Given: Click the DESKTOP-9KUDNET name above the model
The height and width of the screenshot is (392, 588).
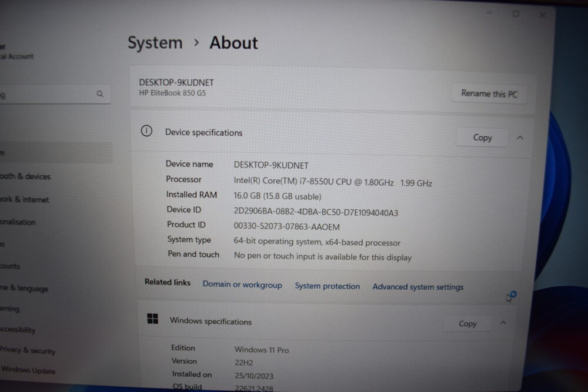Looking at the screenshot, I should [176, 82].
